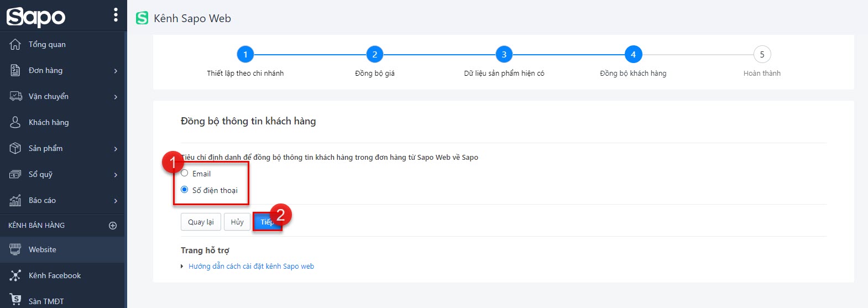Click the Tổng quan home icon
868x308 pixels.
15,44
